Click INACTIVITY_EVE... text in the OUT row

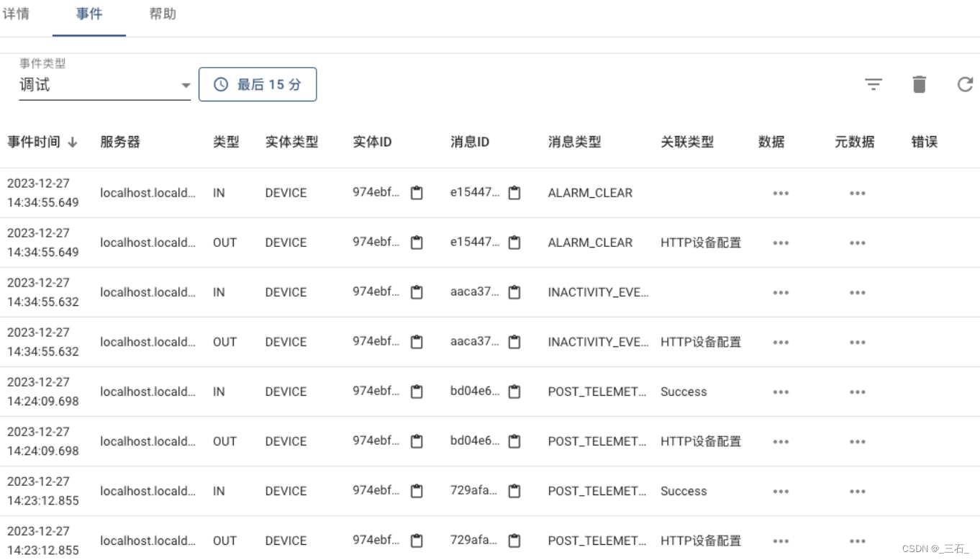click(x=598, y=342)
